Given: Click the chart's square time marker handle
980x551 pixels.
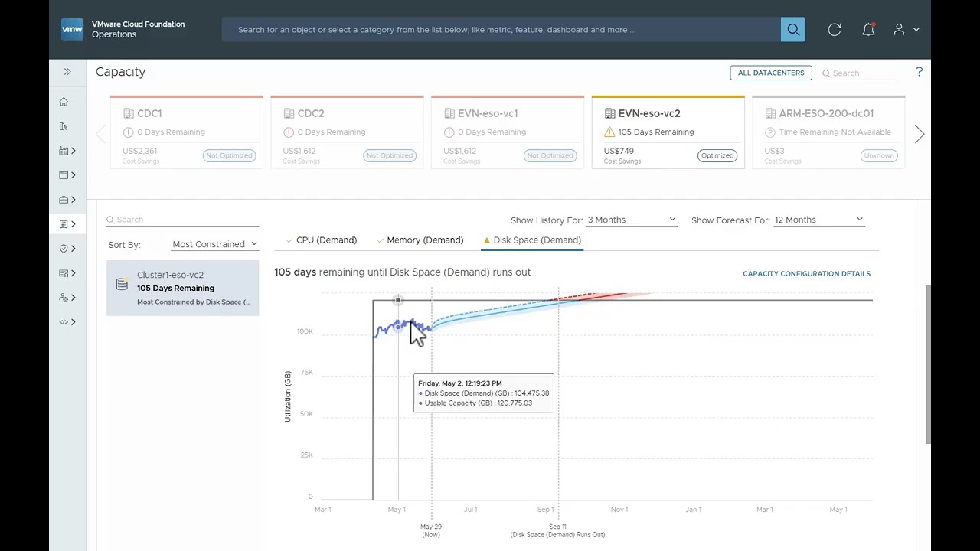Looking at the screenshot, I should click(x=398, y=301).
